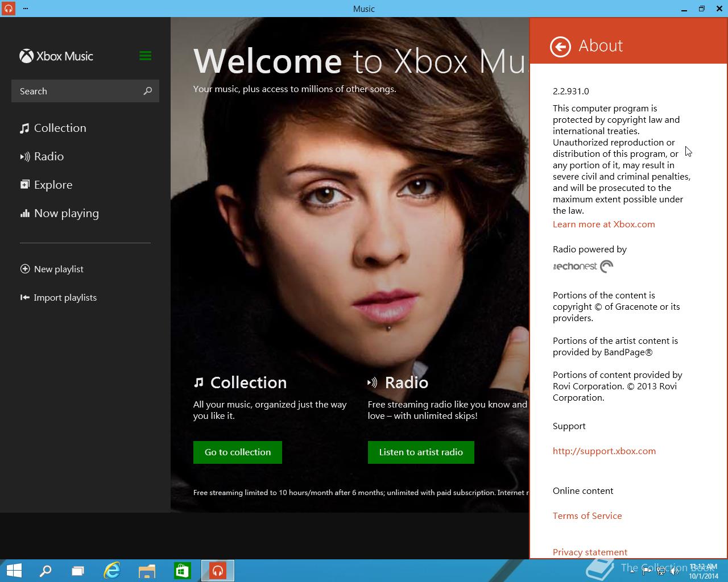The height and width of the screenshot is (582, 728).
Task: Open Radio in sidebar
Action: (x=42, y=156)
